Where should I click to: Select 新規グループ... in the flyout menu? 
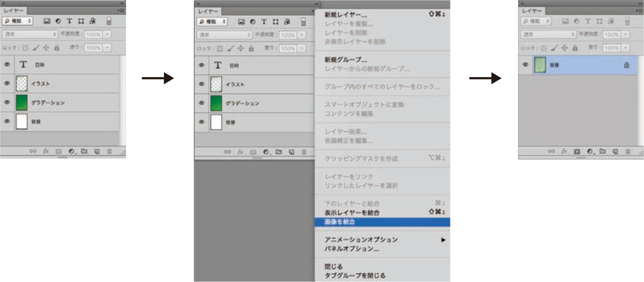point(345,60)
